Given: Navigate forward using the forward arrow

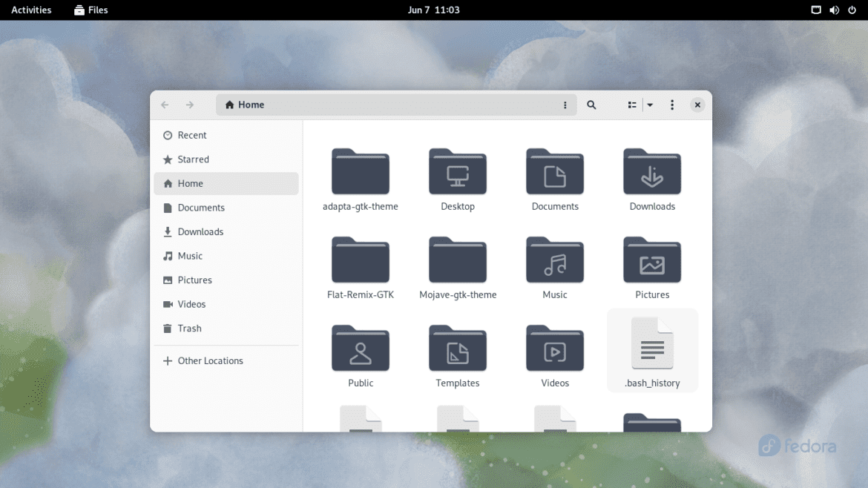Looking at the screenshot, I should tap(190, 105).
